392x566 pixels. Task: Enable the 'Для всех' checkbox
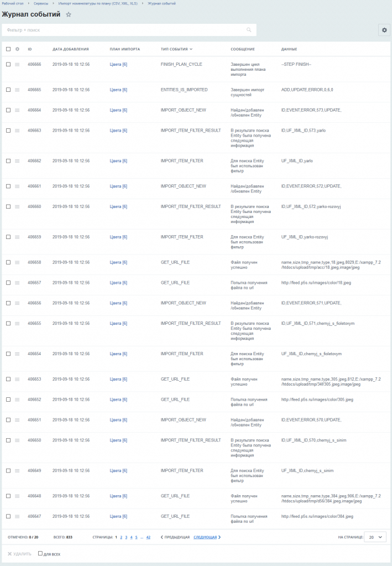[x=40, y=553]
